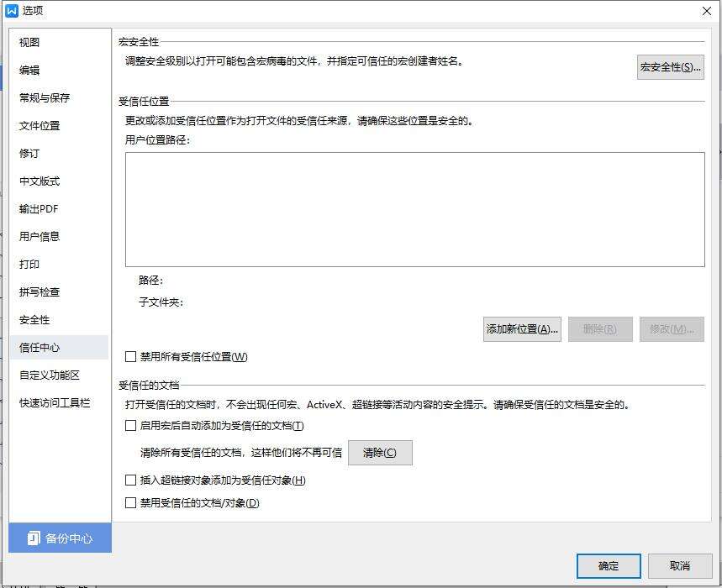722x588 pixels.
Task: Click the disabled 修改(M)... button
Action: point(672,329)
